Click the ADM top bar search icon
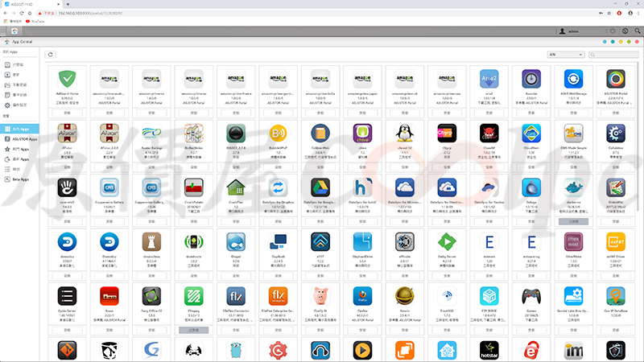644x362 pixels. point(638,31)
